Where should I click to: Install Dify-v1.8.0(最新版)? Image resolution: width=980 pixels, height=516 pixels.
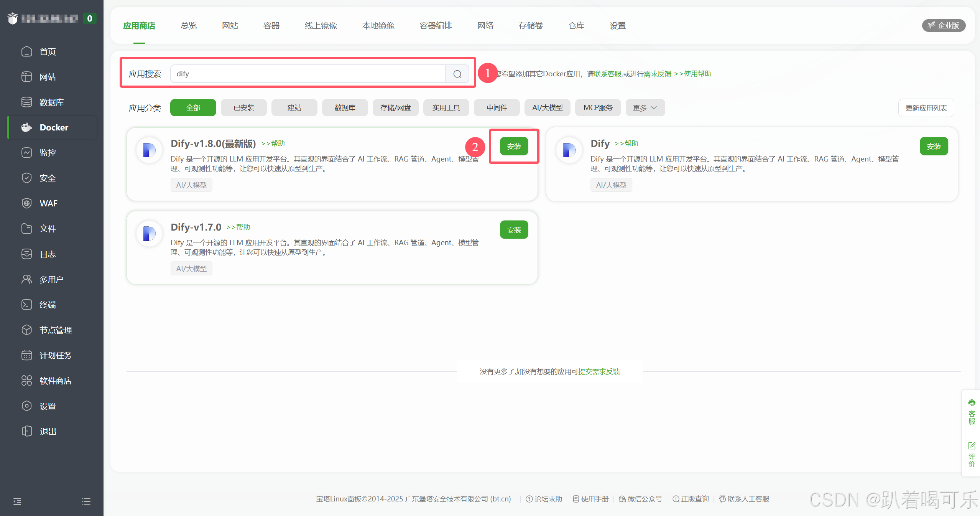514,146
